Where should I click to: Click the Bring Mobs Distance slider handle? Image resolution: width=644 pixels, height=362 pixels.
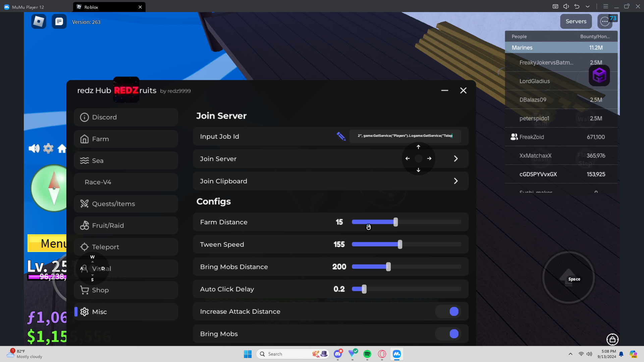(388, 267)
